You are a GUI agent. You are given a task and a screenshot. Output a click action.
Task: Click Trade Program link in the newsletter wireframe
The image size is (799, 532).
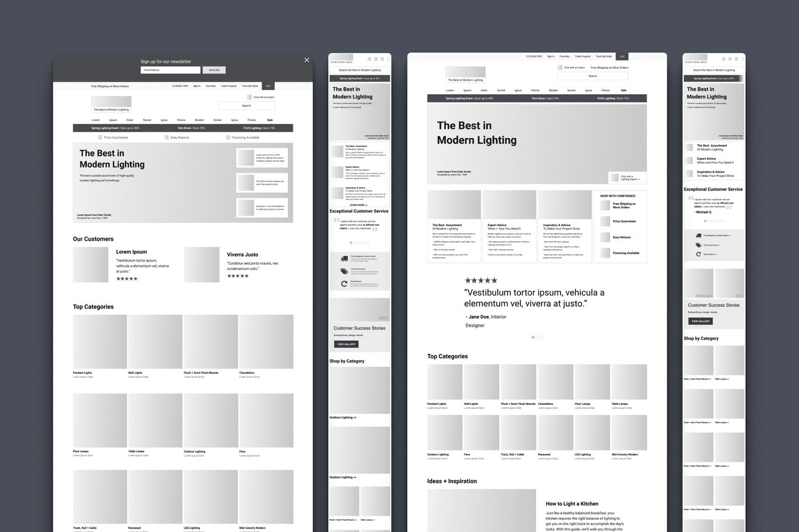229,86
